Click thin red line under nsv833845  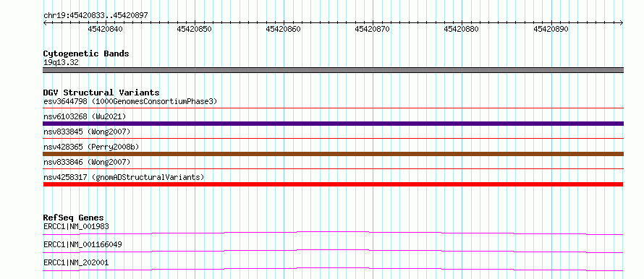click(334, 139)
